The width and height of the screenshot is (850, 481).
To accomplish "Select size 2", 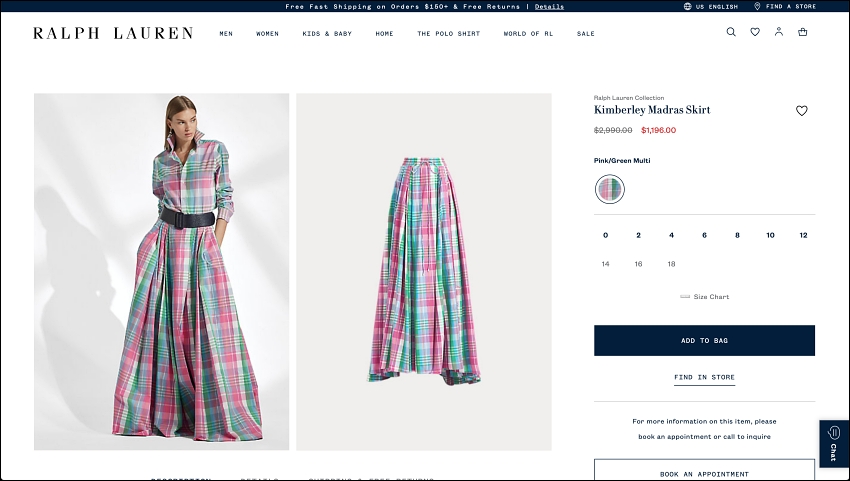I will 639,235.
